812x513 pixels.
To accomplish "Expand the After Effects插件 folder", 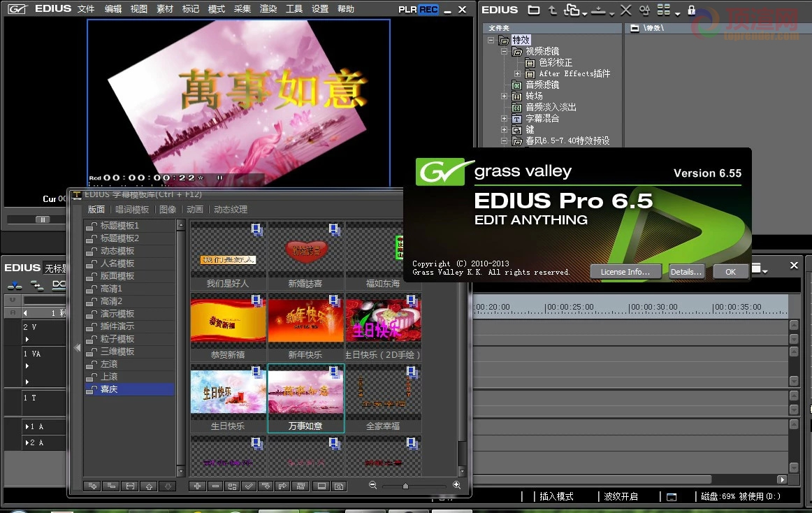I will [517, 73].
